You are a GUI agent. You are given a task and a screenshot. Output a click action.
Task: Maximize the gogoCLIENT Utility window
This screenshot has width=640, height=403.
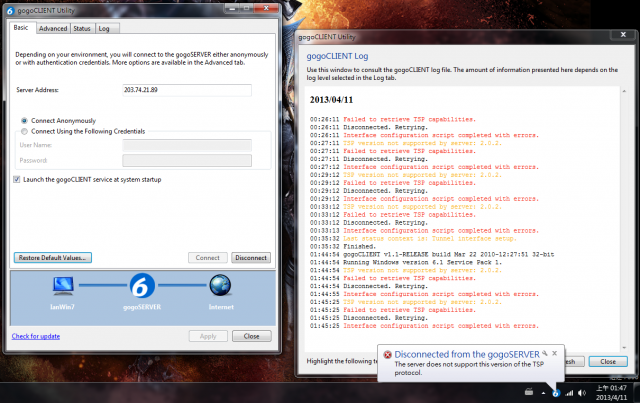(247, 8)
